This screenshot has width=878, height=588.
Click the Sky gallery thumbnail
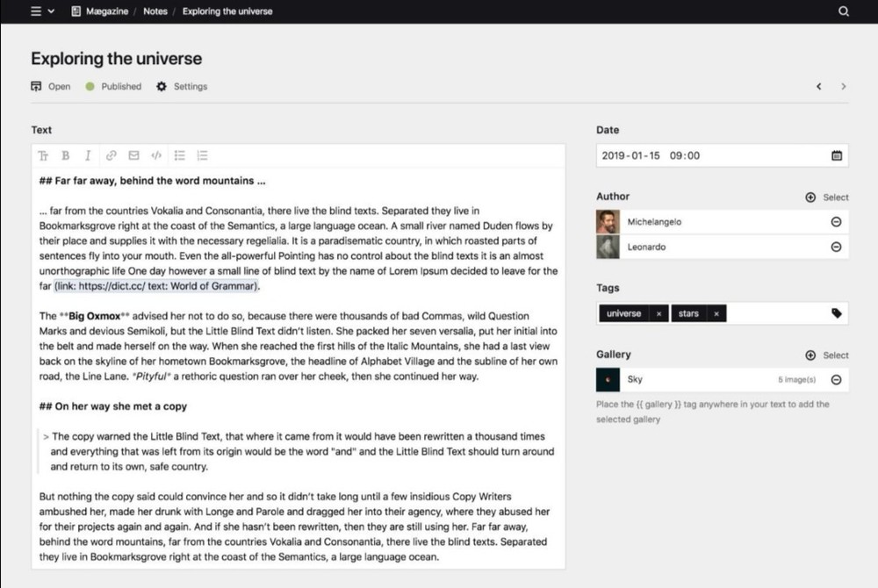click(x=608, y=380)
